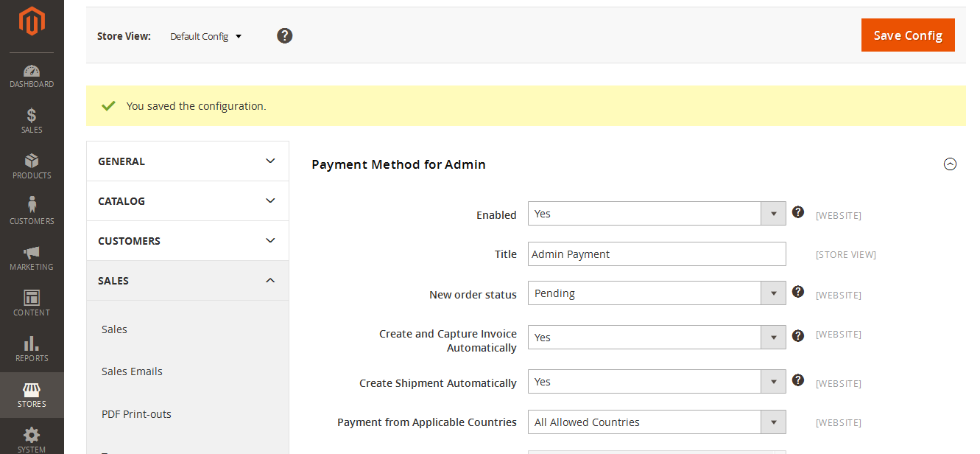This screenshot has height=454, width=980.
Task: Open the PDF Print-outs settings link
Action: [x=136, y=414]
